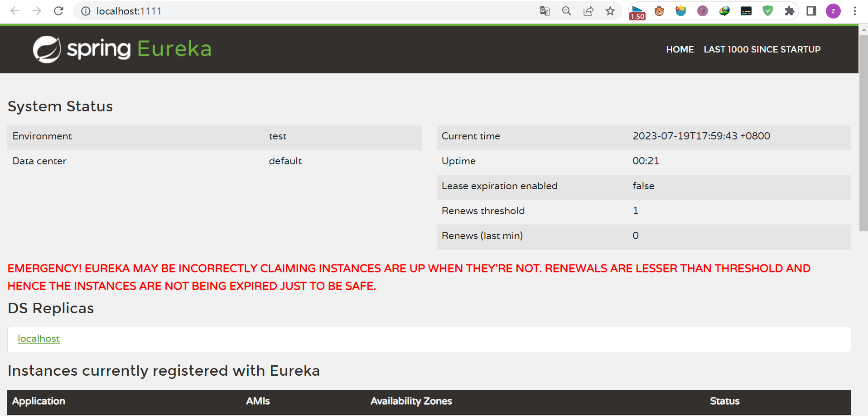Screen dimensions: 868x416
Task: Click the 'Status' column header
Action: [x=725, y=401]
